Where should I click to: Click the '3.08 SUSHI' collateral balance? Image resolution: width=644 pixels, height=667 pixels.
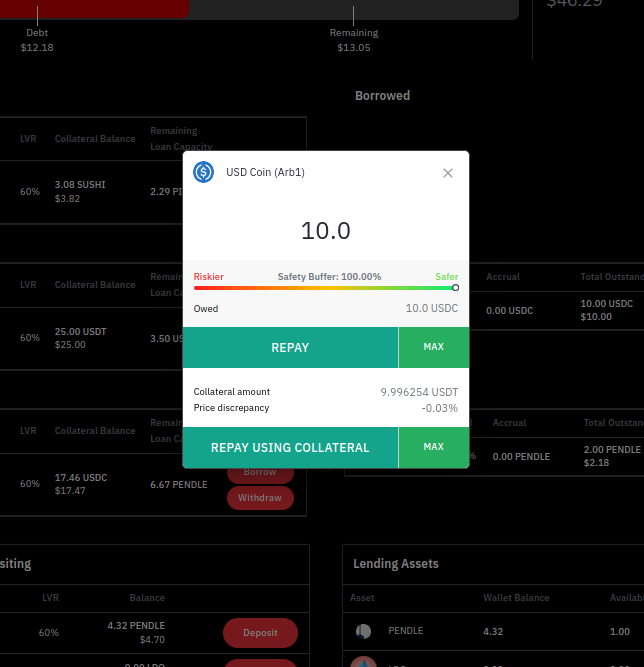point(80,185)
